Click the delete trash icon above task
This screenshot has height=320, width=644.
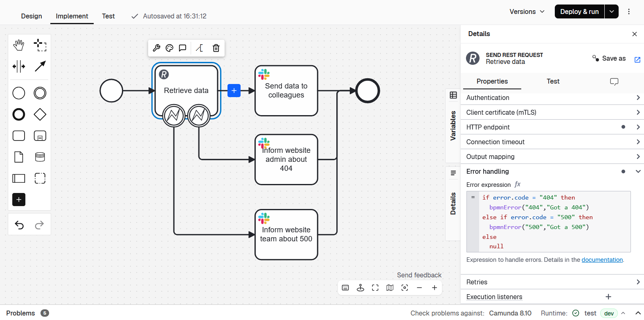tap(216, 48)
